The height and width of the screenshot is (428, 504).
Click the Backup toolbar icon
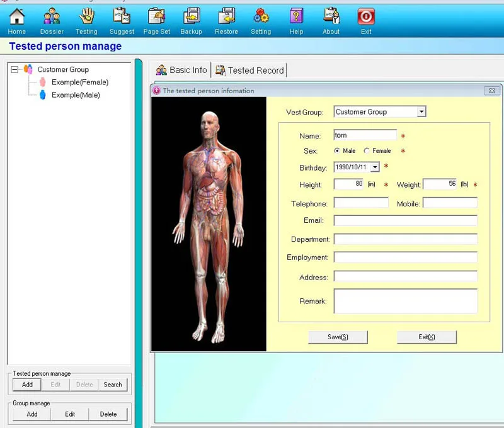click(191, 17)
